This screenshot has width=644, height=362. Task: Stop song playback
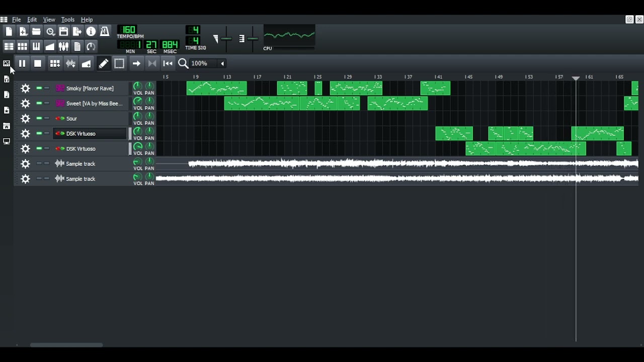pos(38,63)
